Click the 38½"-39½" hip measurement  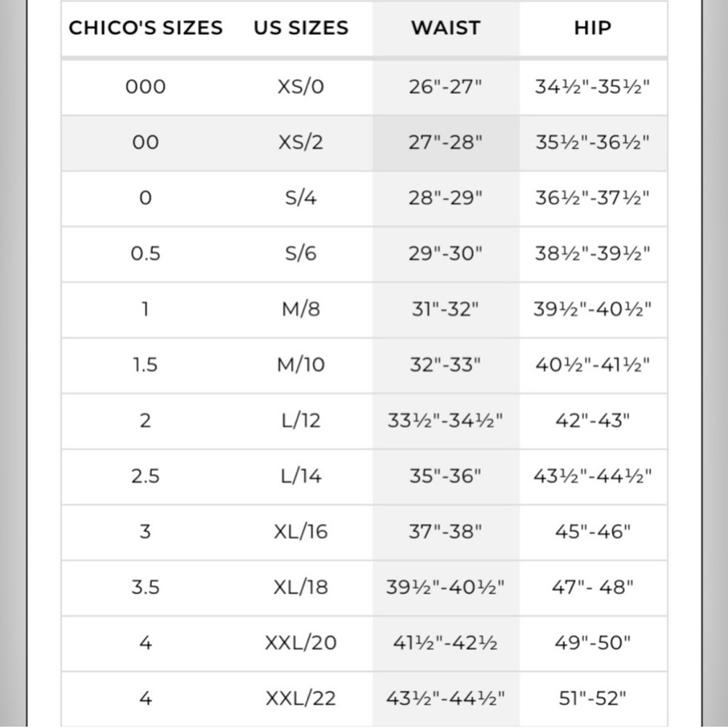[593, 254]
